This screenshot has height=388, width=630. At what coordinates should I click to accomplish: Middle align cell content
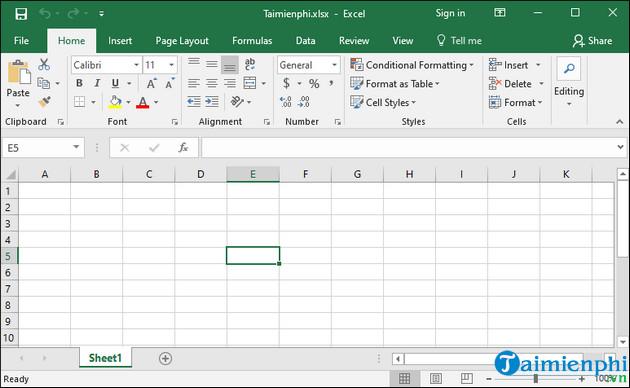coord(212,64)
